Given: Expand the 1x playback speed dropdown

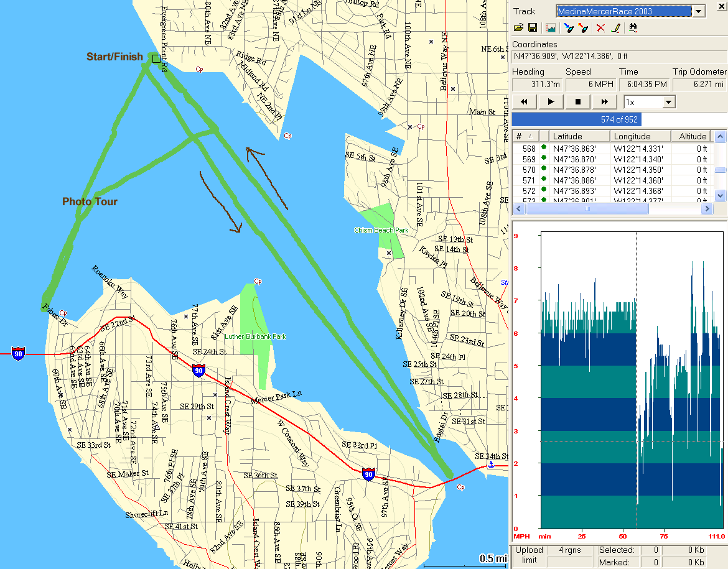Looking at the screenshot, I should (669, 102).
